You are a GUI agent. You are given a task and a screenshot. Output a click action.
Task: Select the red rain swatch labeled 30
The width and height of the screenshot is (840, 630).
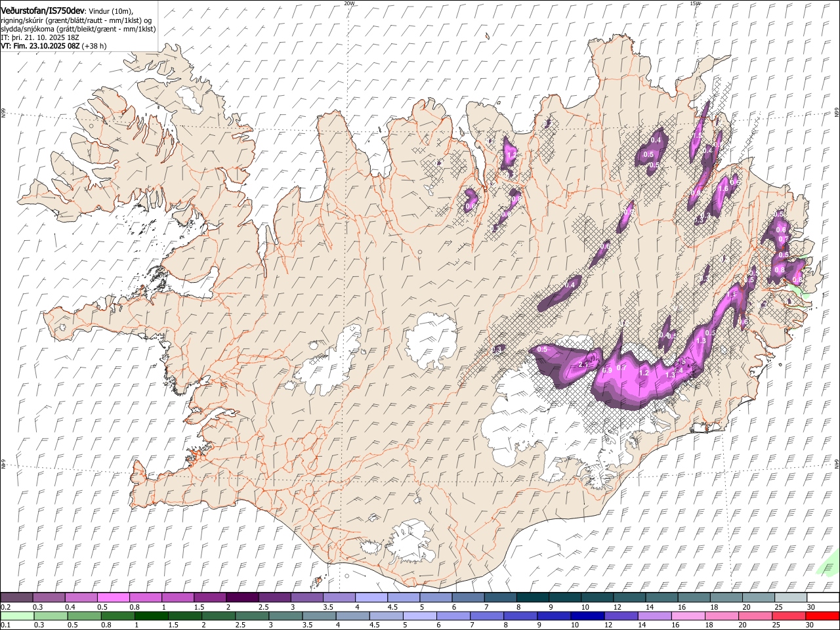pyautogui.click(x=823, y=616)
